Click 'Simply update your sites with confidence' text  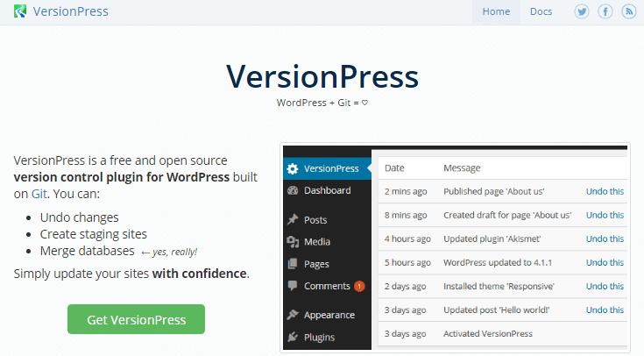point(131,274)
